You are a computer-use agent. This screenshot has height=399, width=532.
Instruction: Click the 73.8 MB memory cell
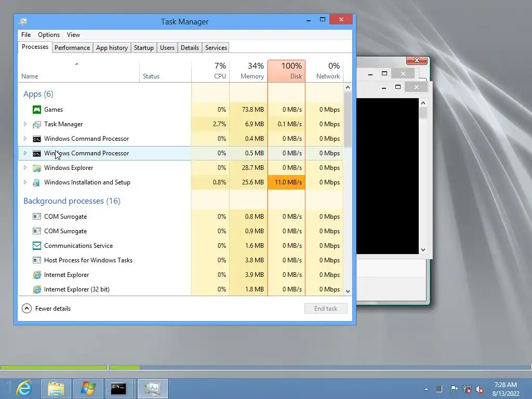[x=248, y=110]
